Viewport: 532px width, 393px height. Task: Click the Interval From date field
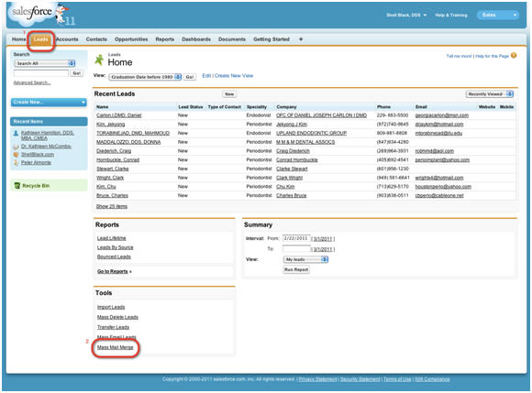(x=296, y=238)
